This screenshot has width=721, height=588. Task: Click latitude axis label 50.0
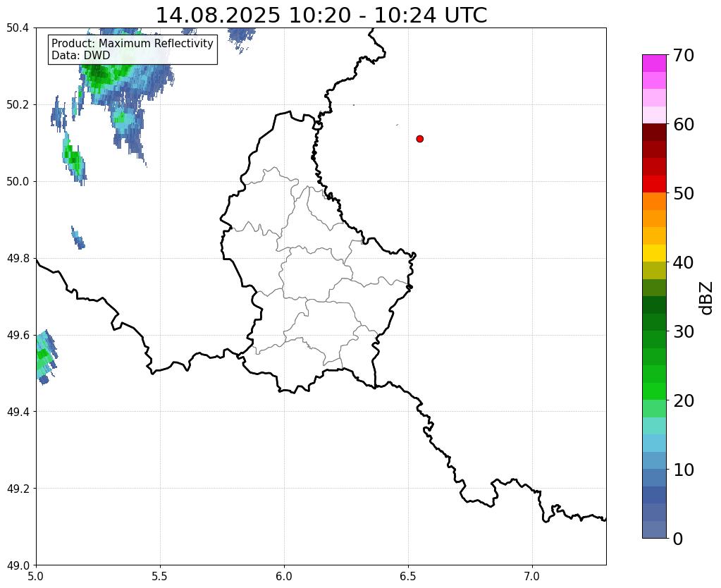[18, 182]
